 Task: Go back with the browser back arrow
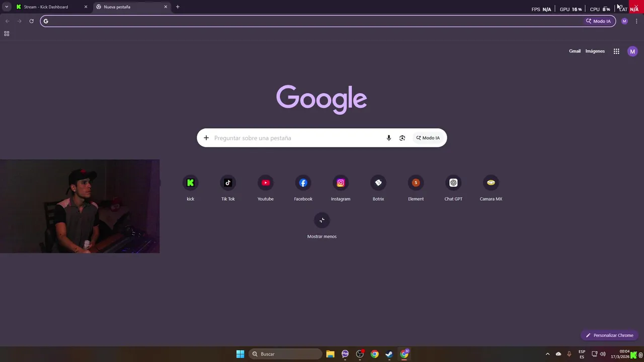(7, 21)
